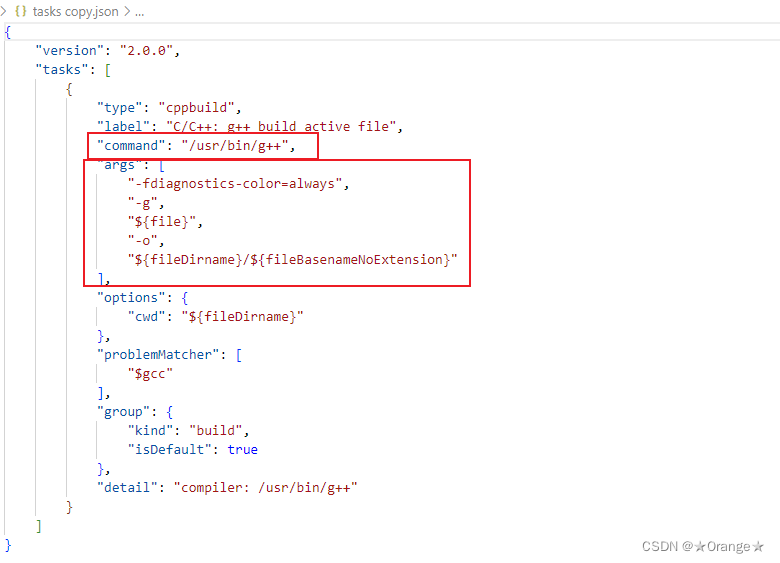This screenshot has height=563, width=780.
Task: Click the "kind" key text
Action: click(150, 431)
